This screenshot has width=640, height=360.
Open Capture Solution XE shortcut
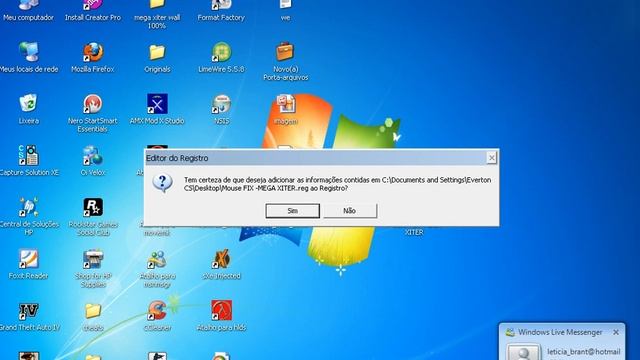tap(29, 160)
